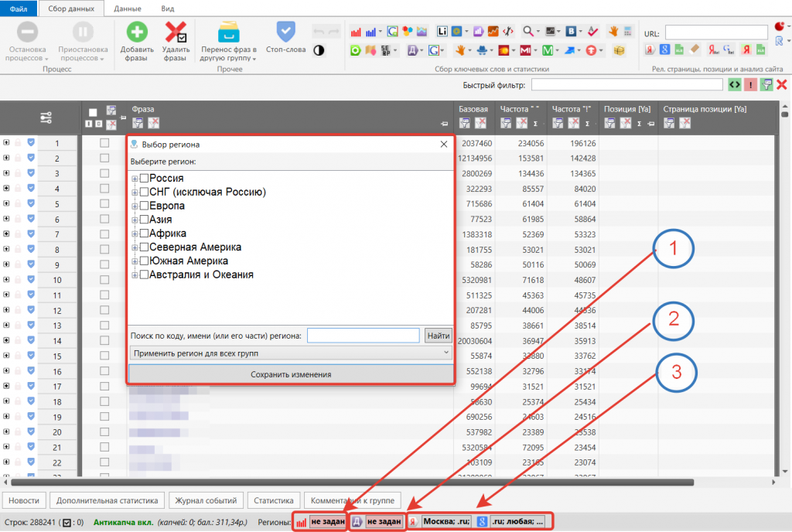
Task: Click the Найти button
Action: click(438, 336)
